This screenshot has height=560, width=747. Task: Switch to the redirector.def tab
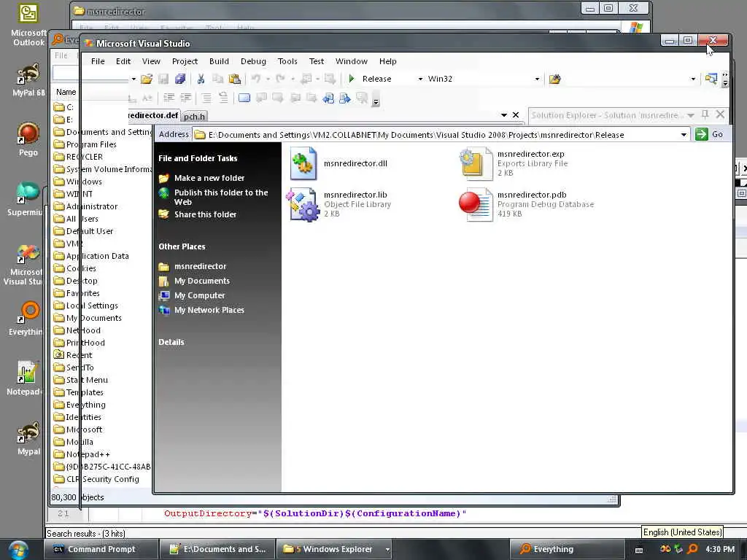coord(153,115)
